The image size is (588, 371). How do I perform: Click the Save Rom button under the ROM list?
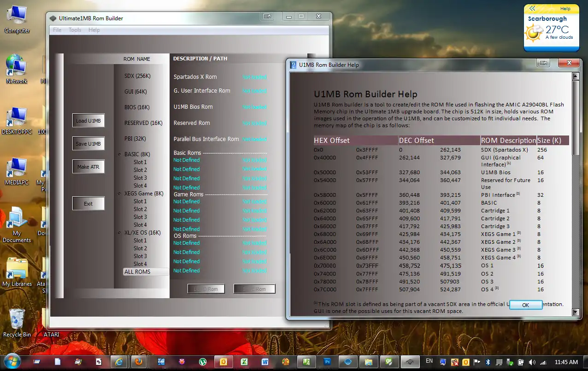(254, 289)
